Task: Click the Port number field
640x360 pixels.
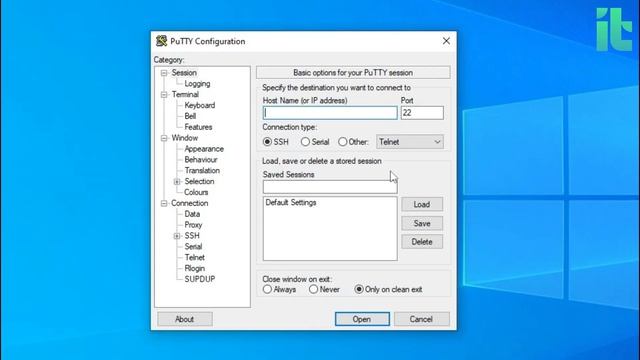Action: (x=422, y=113)
